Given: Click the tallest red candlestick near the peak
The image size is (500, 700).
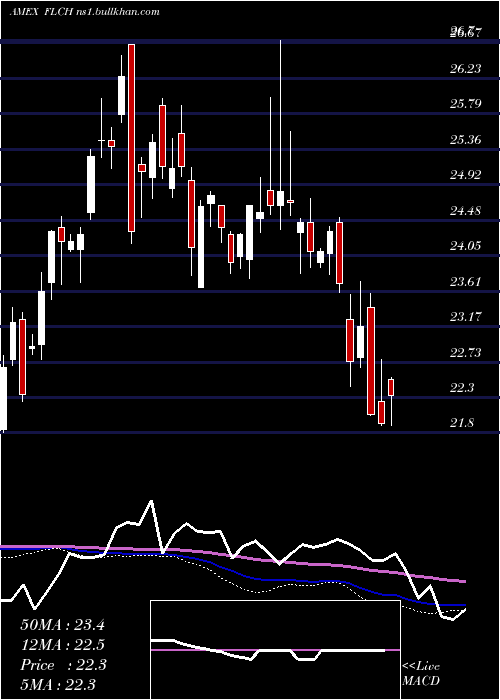Looking at the screenshot, I should click(x=131, y=138).
